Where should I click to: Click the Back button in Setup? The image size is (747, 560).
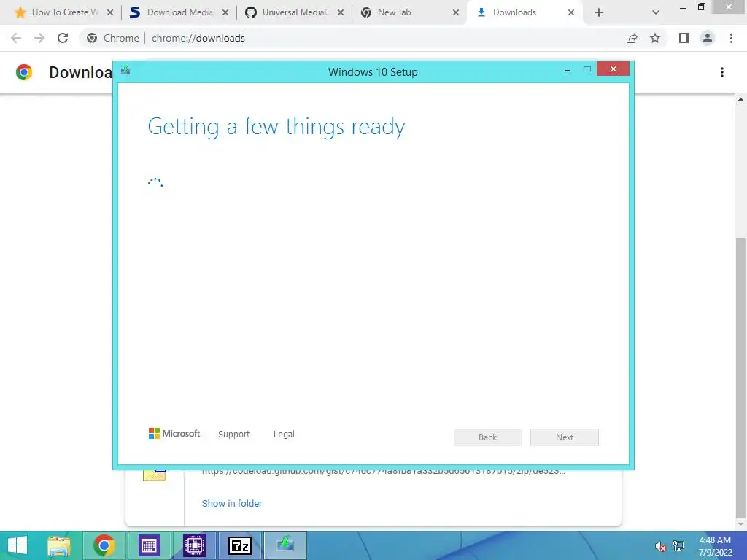(x=488, y=437)
